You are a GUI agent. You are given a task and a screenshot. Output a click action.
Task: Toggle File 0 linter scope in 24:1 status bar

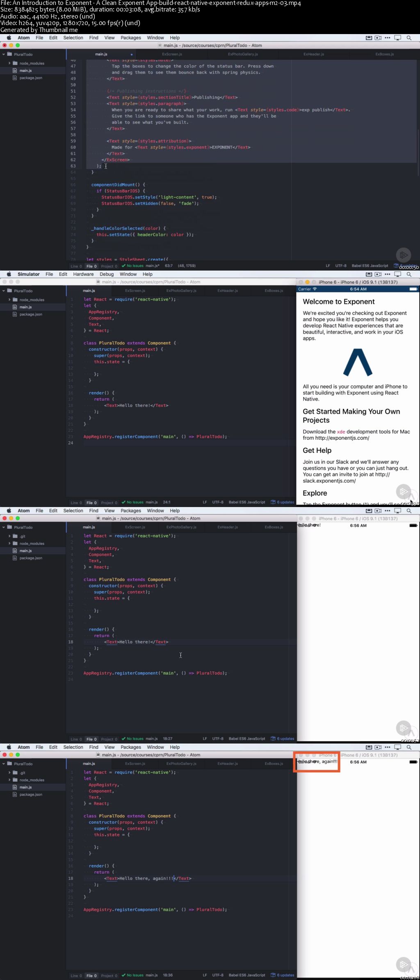coord(91,503)
